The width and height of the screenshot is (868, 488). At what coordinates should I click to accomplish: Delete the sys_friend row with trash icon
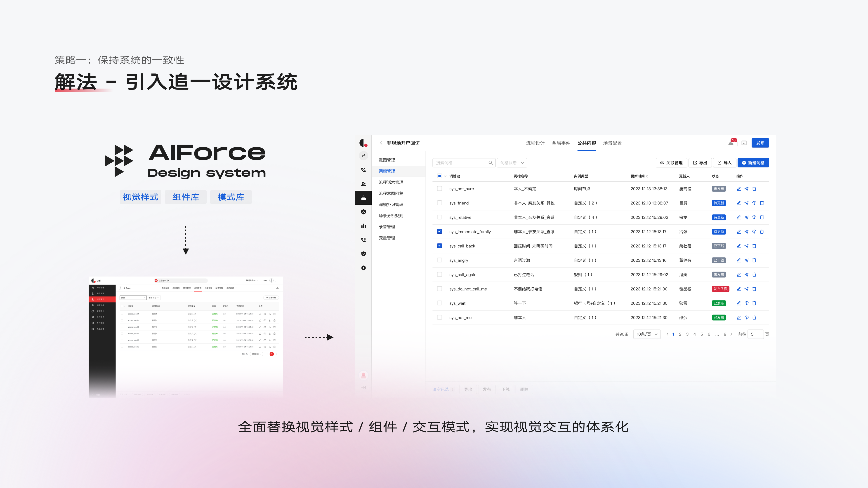762,203
